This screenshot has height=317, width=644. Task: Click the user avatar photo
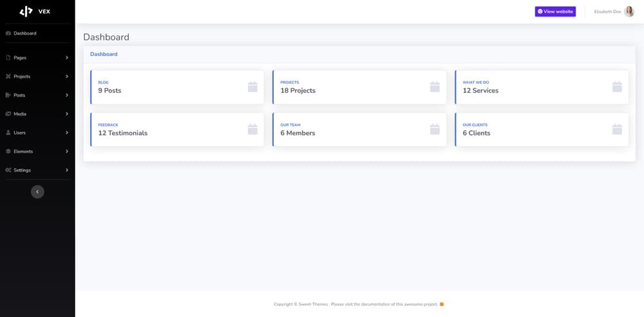click(629, 12)
